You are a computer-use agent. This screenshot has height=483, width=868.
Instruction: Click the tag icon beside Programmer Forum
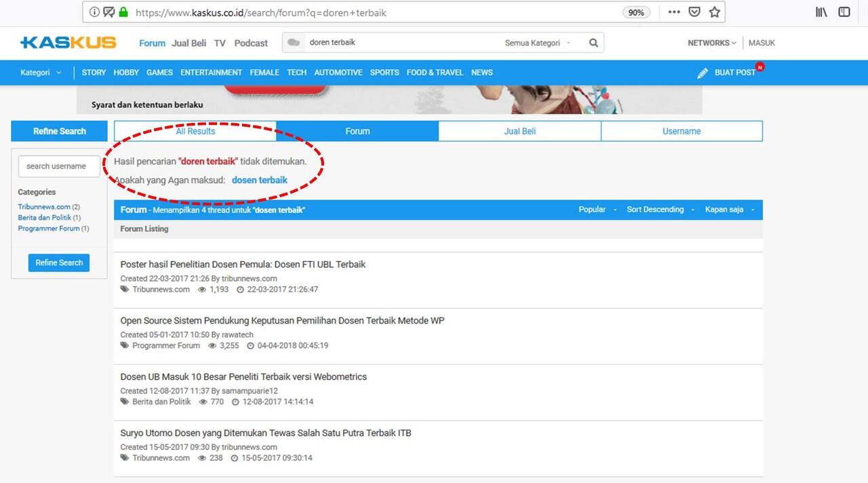(125, 345)
